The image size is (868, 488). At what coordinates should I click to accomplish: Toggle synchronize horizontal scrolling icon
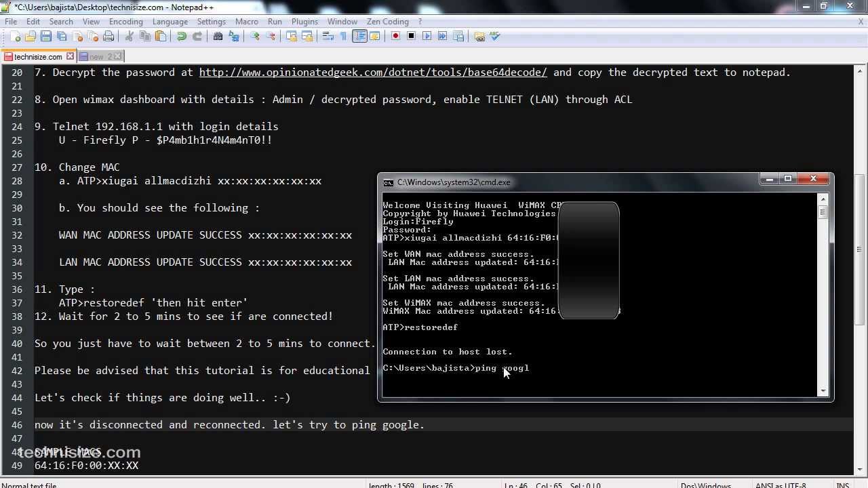pyautogui.click(x=307, y=36)
